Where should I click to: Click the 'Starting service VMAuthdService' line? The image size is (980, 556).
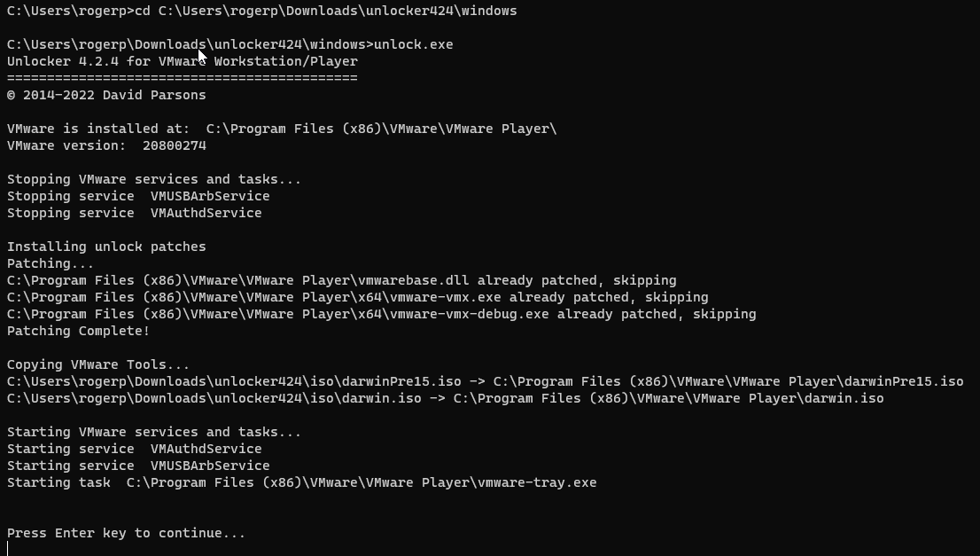(x=135, y=449)
